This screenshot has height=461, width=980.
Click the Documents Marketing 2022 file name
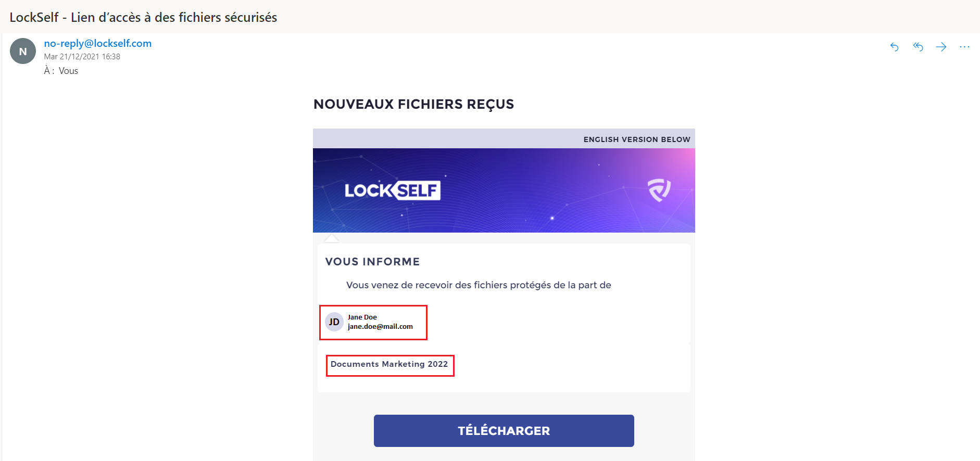pyautogui.click(x=389, y=364)
